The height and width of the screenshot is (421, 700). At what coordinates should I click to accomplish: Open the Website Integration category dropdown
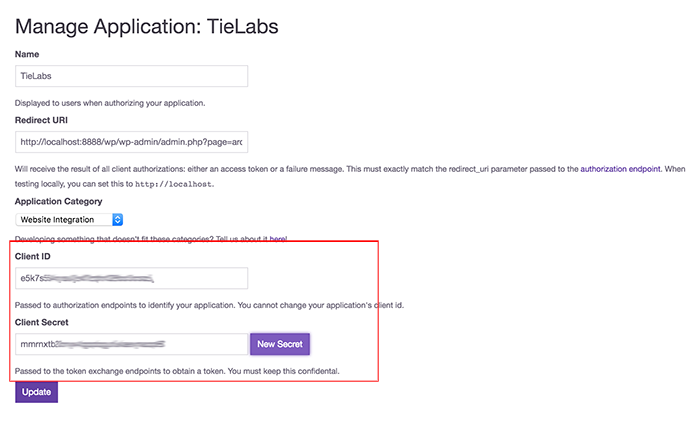(x=69, y=220)
